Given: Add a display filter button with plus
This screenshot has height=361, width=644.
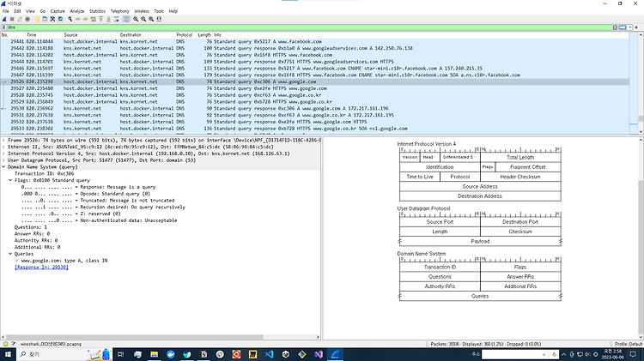Looking at the screenshot, I should (x=636, y=27).
